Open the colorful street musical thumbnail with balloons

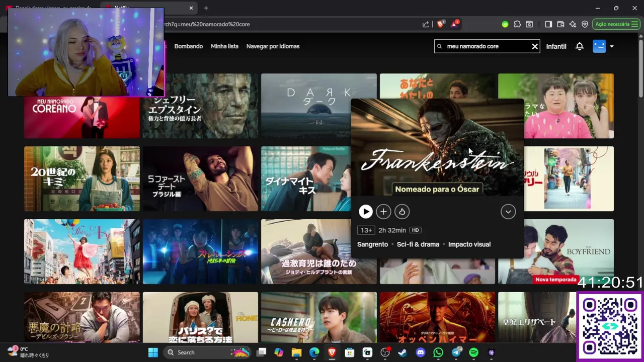click(82, 251)
